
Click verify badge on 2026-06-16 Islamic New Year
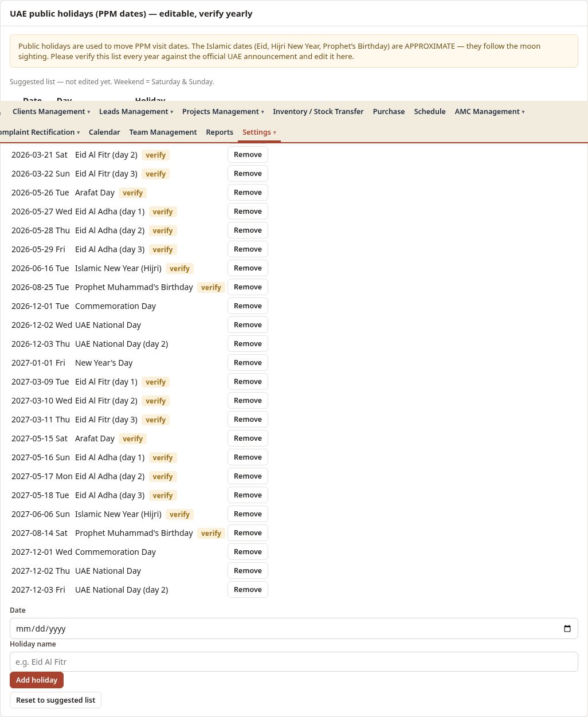point(179,269)
